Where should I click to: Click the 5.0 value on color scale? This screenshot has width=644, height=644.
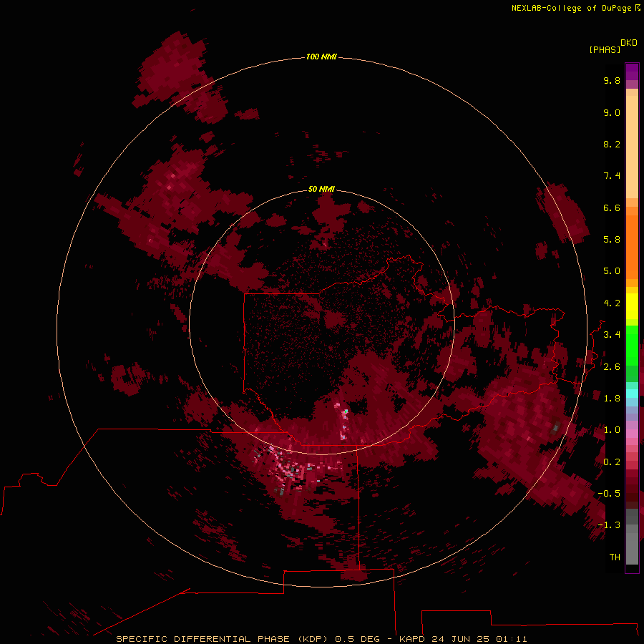point(612,271)
